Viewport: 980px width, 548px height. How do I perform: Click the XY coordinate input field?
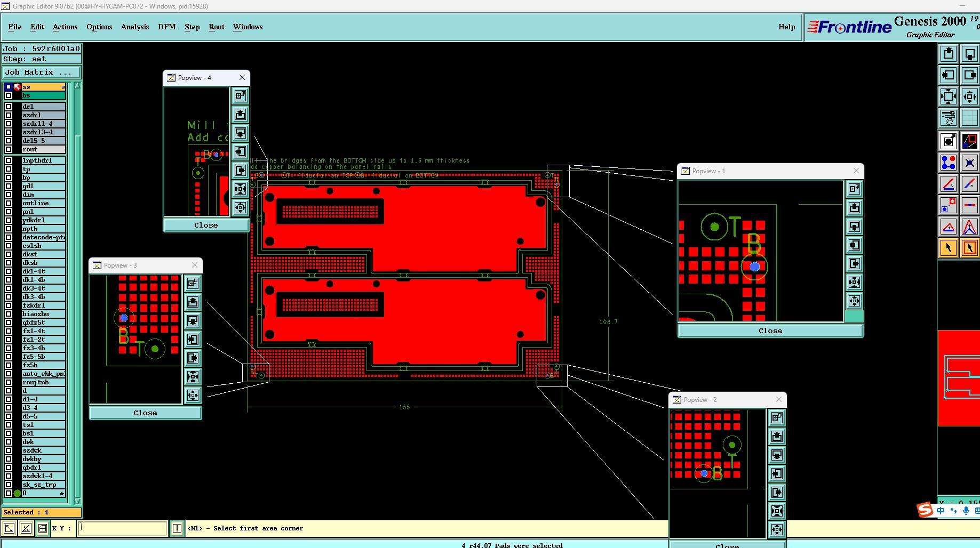point(123,528)
